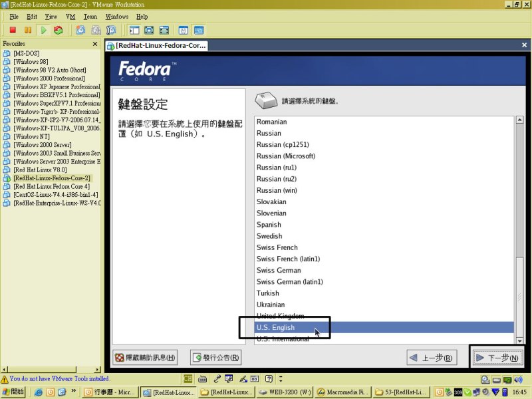Image resolution: width=532 pixels, height=399 pixels.
Task: Click the Take Snapshot toolbar icon
Action: [x=80, y=30]
